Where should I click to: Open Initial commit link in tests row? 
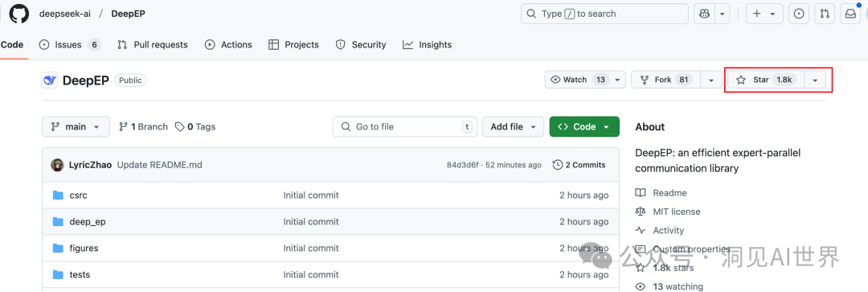click(311, 275)
